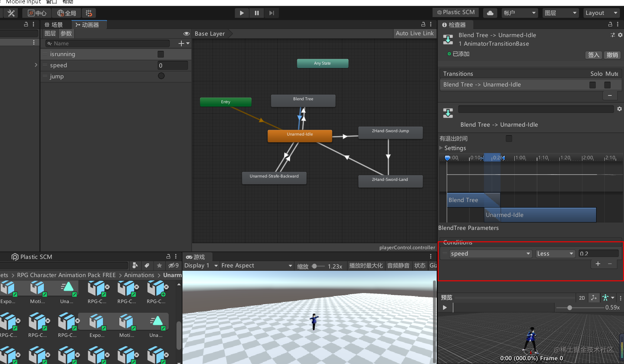Change the Less condition dropdown

click(x=555, y=253)
